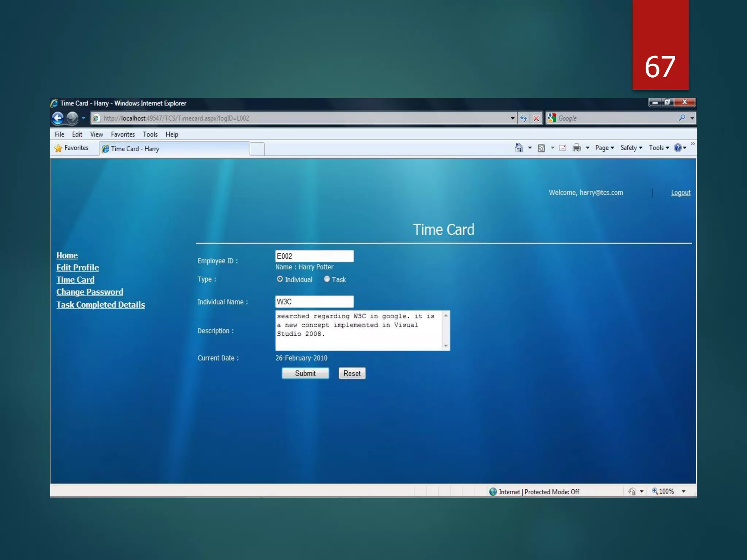Click the Print icon in command bar

point(576,148)
